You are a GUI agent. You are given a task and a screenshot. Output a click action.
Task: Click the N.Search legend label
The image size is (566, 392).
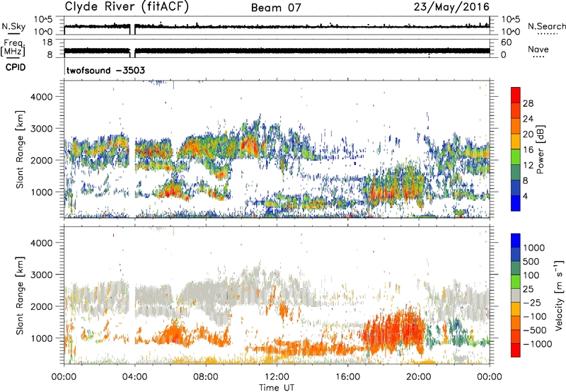[546, 26]
